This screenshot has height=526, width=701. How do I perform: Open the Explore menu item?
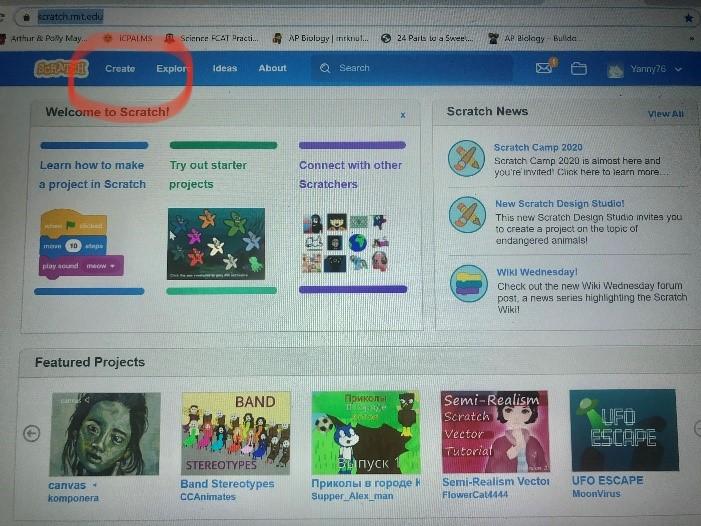[x=172, y=68]
